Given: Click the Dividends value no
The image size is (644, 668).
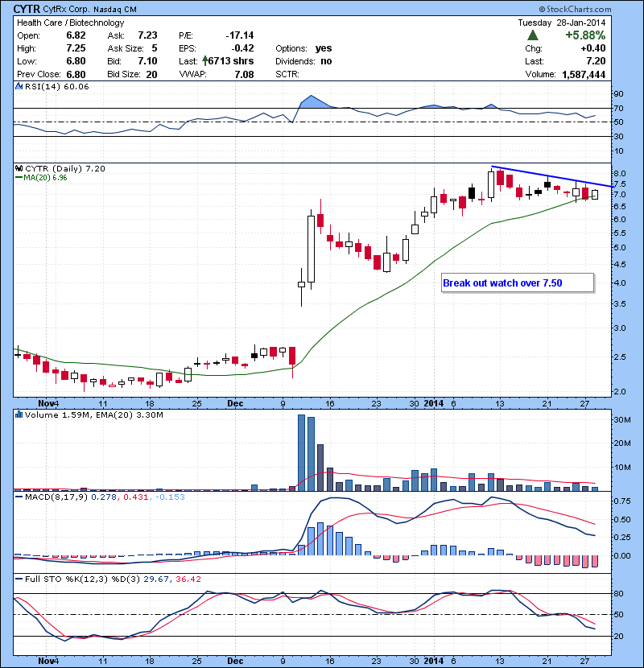Looking at the screenshot, I should click(x=326, y=61).
